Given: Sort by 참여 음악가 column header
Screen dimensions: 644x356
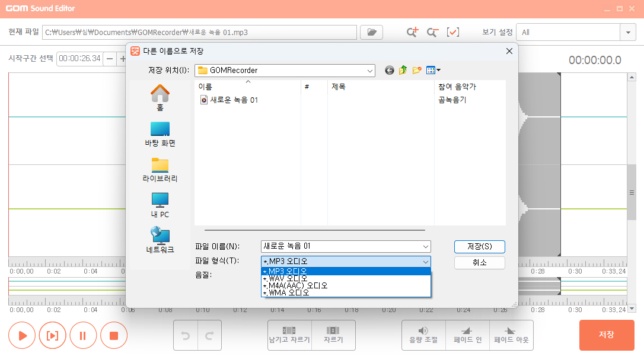Looking at the screenshot, I should 470,87.
